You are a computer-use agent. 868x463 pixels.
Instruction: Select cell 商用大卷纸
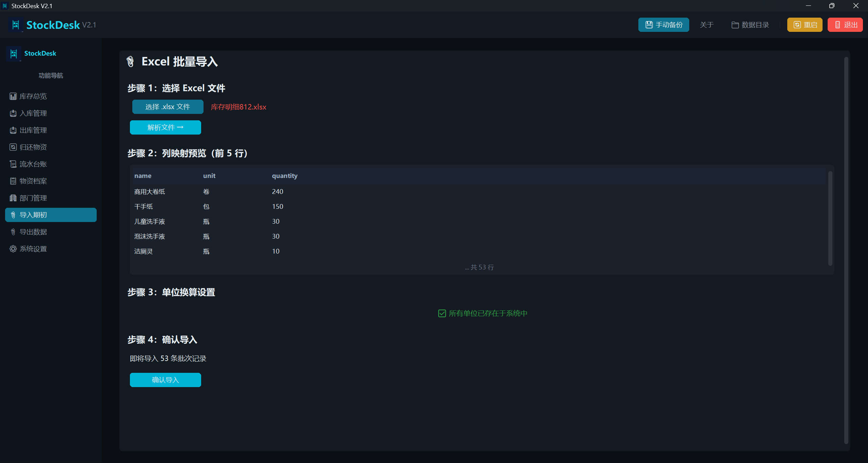(150, 192)
